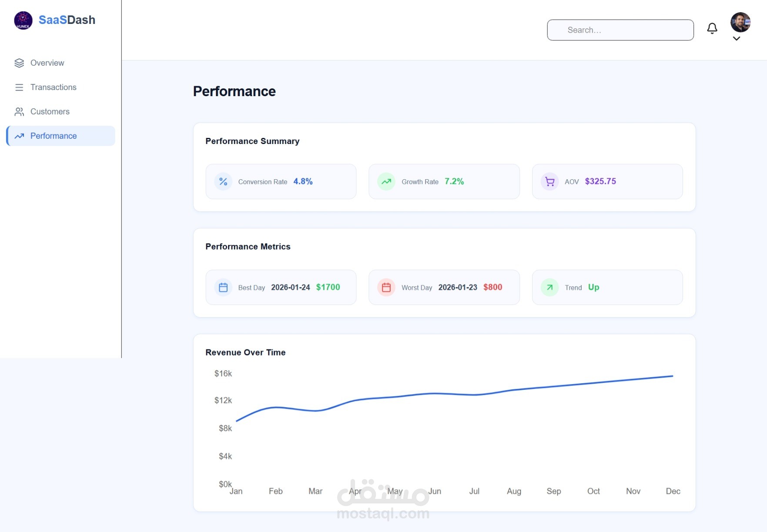
Task: Select the Performance sidebar item
Action: (54, 136)
